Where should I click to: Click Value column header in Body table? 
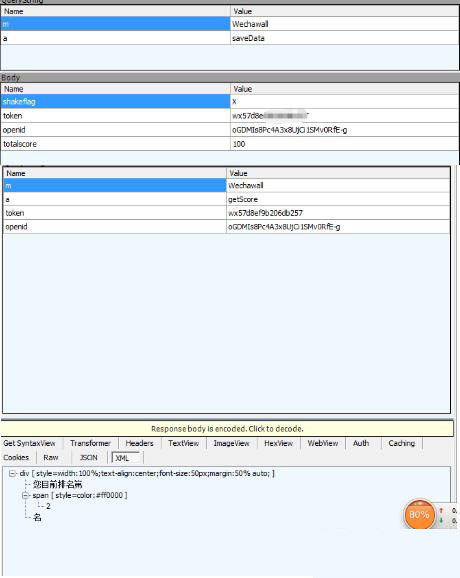click(344, 89)
